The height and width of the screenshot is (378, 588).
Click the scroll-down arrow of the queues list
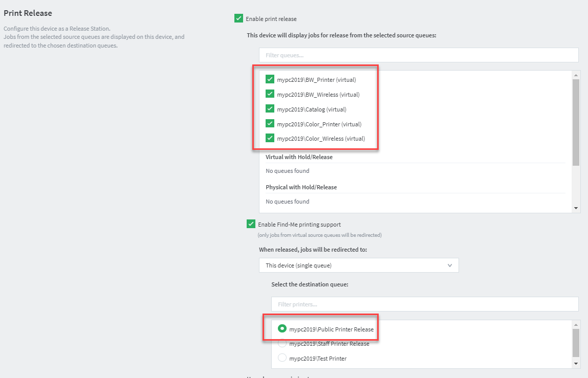click(575, 208)
